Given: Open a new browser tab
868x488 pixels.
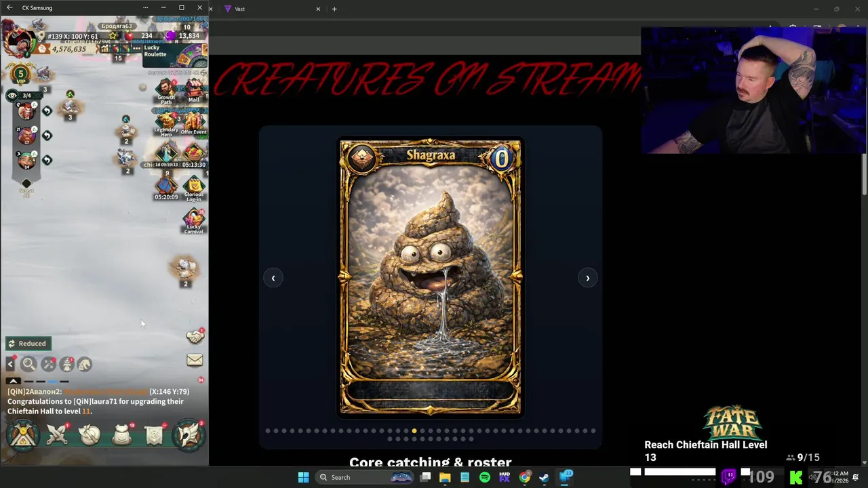Looking at the screenshot, I should point(334,9).
